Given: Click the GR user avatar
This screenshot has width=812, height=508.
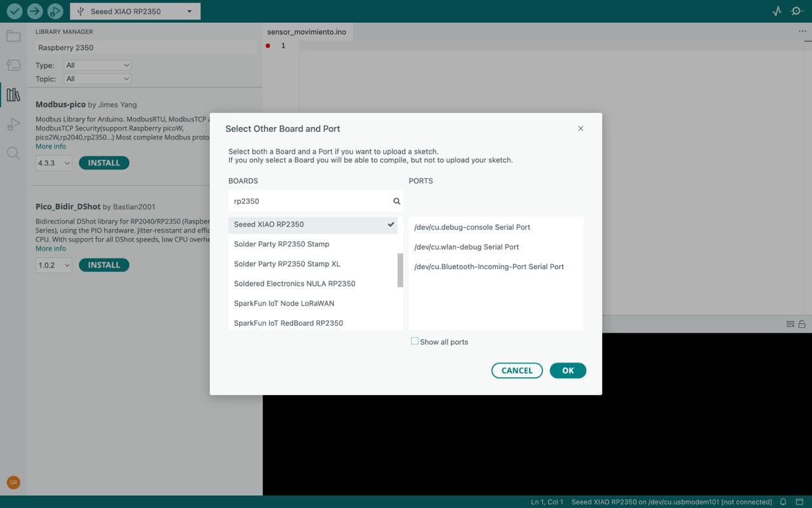Looking at the screenshot, I should pyautogui.click(x=13, y=483).
